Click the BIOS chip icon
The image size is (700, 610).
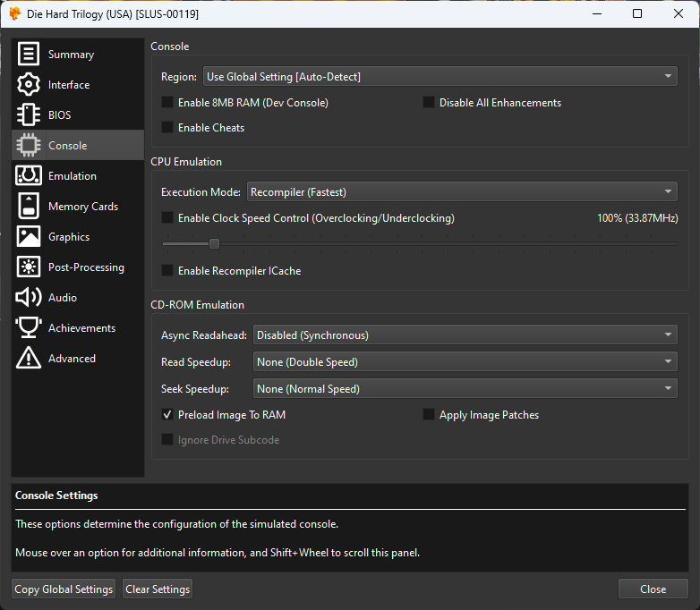point(29,114)
